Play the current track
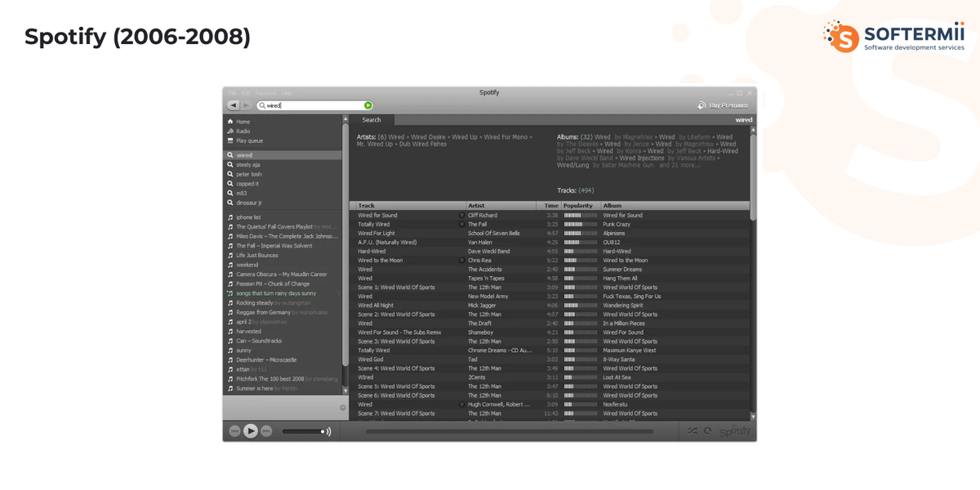Image resolution: width=980 pixels, height=490 pixels. 251,431
